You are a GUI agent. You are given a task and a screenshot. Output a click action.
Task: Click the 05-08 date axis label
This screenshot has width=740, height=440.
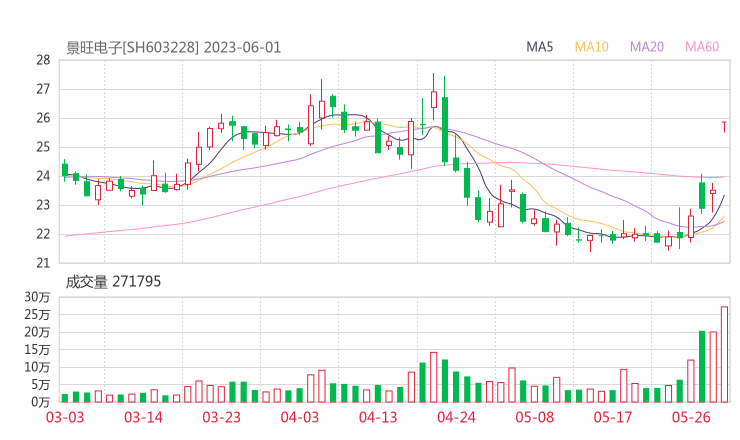(535, 417)
